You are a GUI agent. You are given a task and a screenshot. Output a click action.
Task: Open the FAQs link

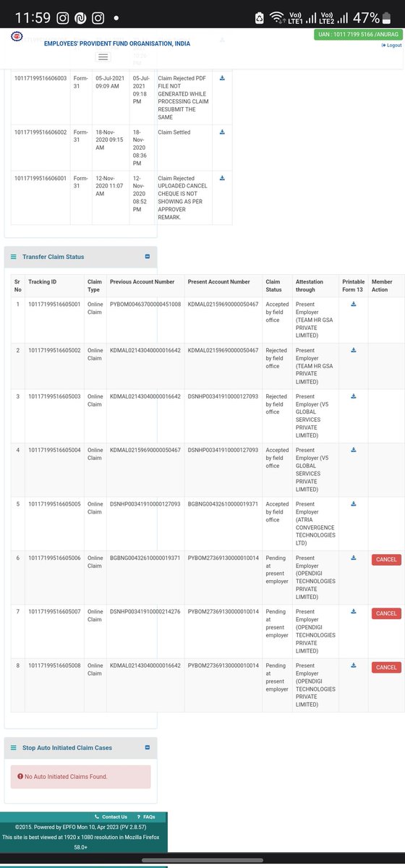coord(146,817)
